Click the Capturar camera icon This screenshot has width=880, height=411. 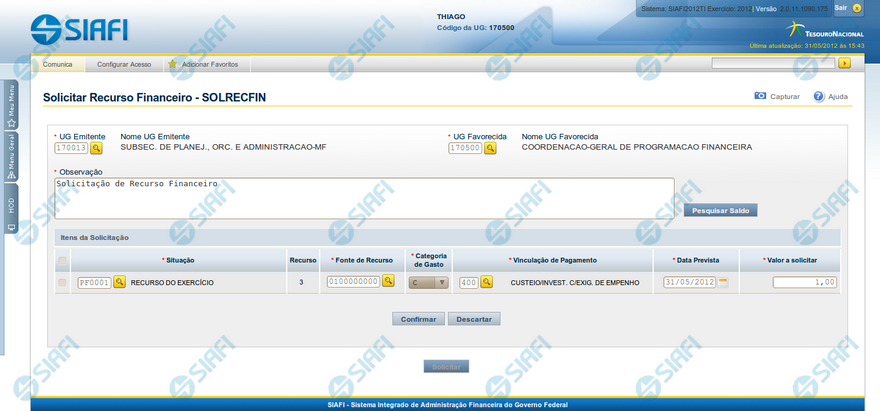point(760,97)
